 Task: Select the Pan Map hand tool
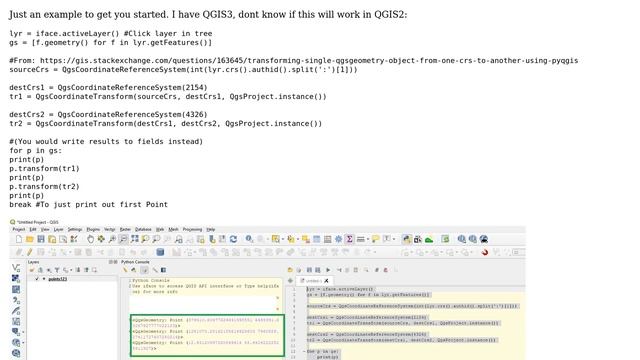click(x=90, y=239)
